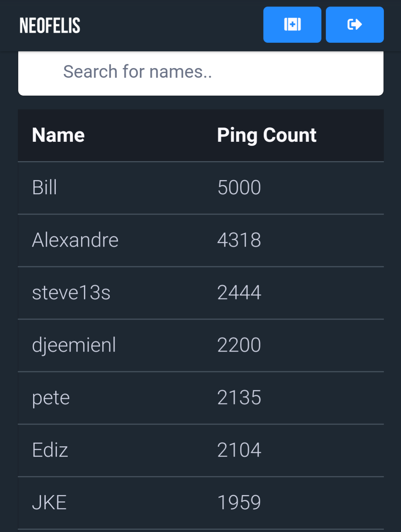Select the djeemienl row name
The height and width of the screenshot is (532, 401).
(74, 345)
